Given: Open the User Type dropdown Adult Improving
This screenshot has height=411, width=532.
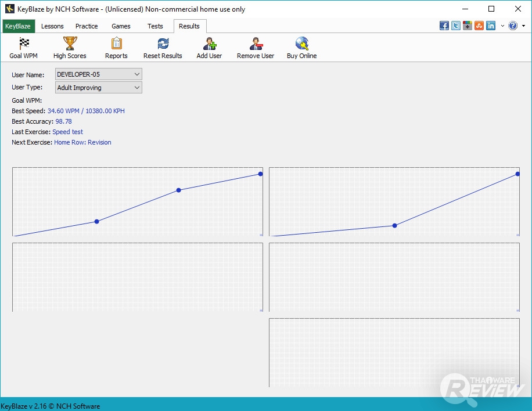Looking at the screenshot, I should [x=98, y=88].
